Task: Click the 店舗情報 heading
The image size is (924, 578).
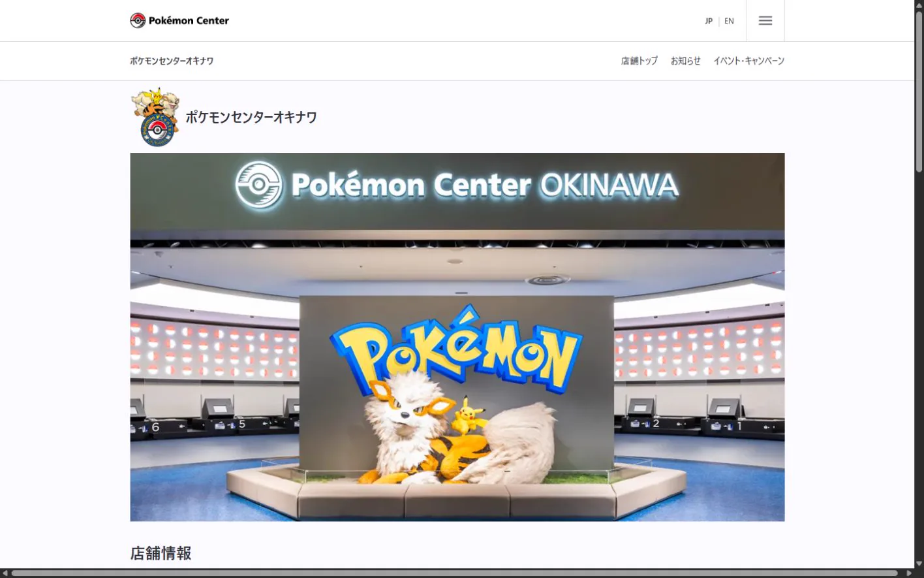Action: click(x=161, y=553)
